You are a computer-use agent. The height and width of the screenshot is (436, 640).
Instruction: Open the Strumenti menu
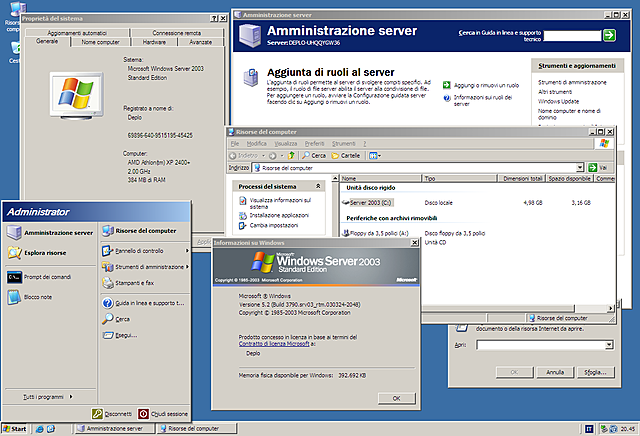click(343, 144)
